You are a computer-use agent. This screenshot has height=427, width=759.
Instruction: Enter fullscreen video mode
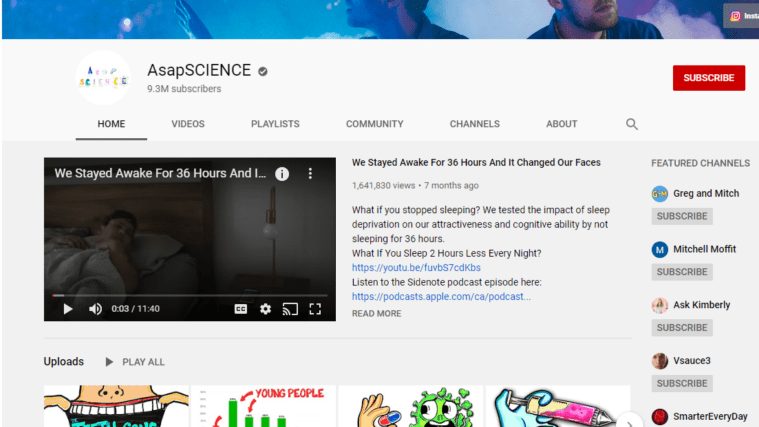(x=315, y=309)
